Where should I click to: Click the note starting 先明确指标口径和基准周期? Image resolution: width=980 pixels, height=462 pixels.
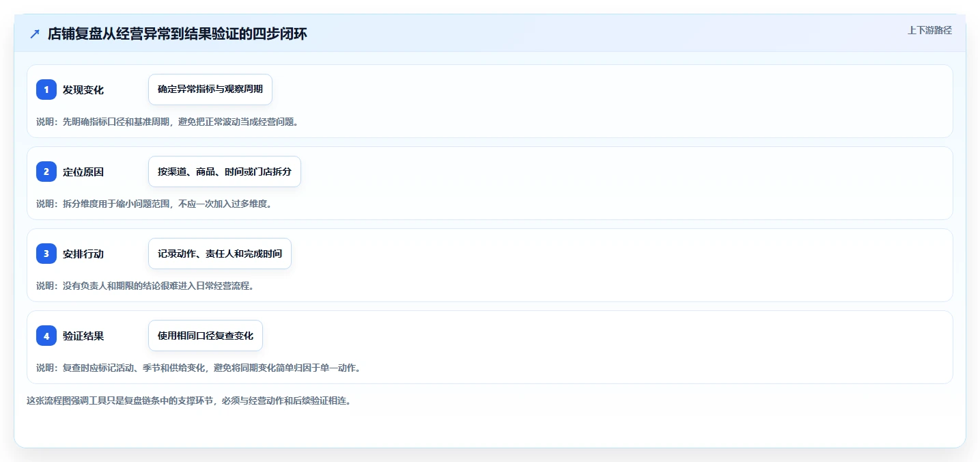click(167, 122)
